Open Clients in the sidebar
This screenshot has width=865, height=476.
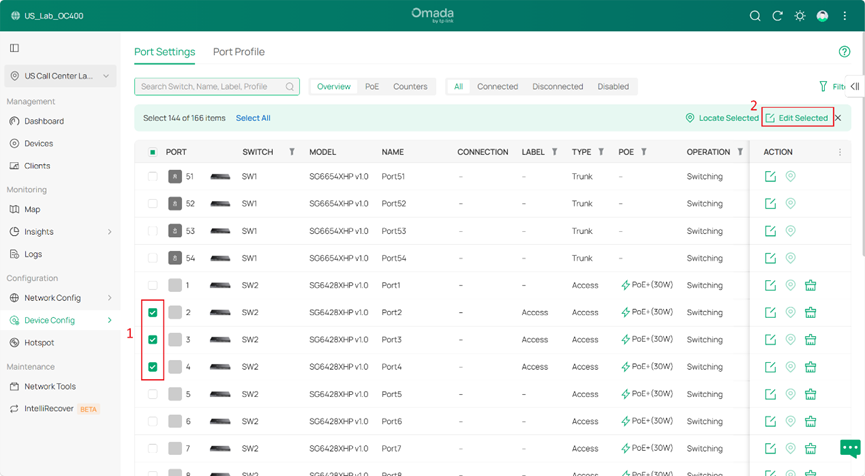pyautogui.click(x=37, y=165)
